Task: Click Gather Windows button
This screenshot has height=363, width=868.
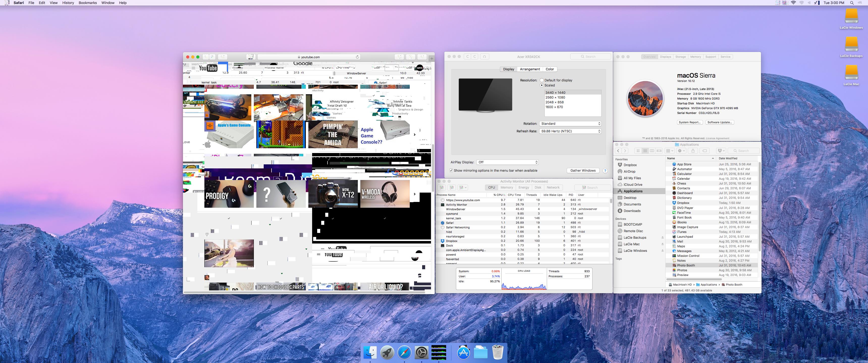Action: tap(583, 170)
